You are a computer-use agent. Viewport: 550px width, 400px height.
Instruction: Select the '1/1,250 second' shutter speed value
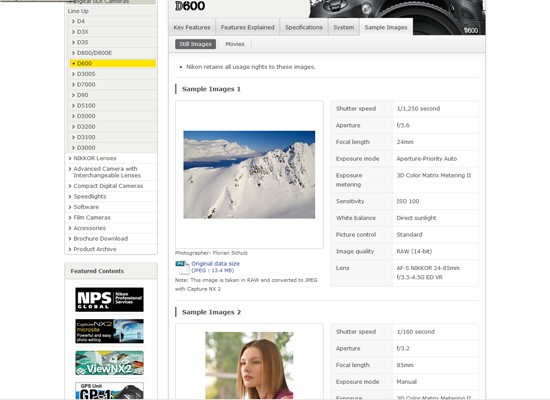(x=418, y=109)
